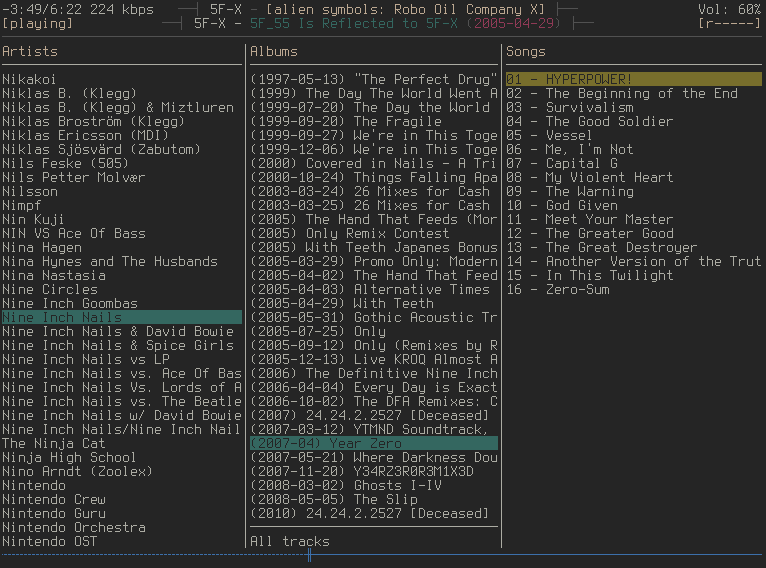Viewport: 766px width, 568px height.
Task: Click the playback progress bar marker
Action: pyautogui.click(x=309, y=554)
